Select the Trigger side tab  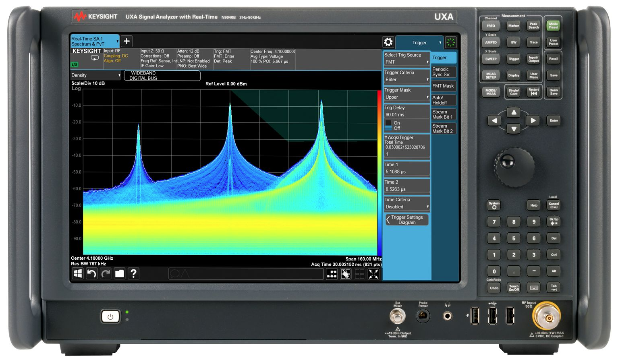pos(444,58)
